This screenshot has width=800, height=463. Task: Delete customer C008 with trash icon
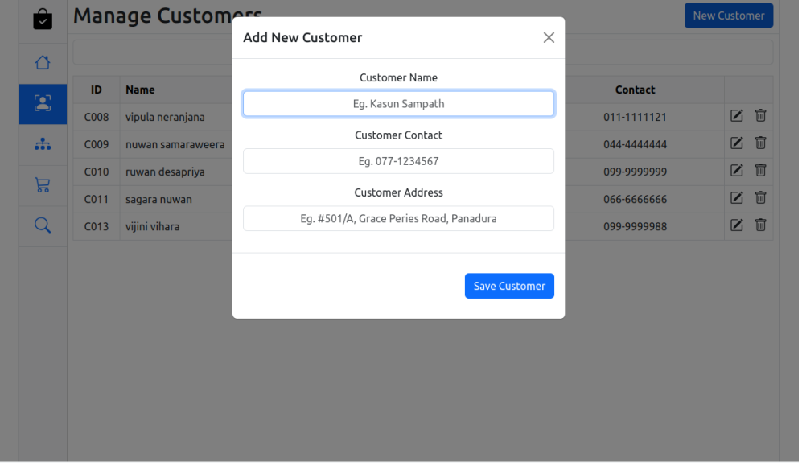coord(760,116)
